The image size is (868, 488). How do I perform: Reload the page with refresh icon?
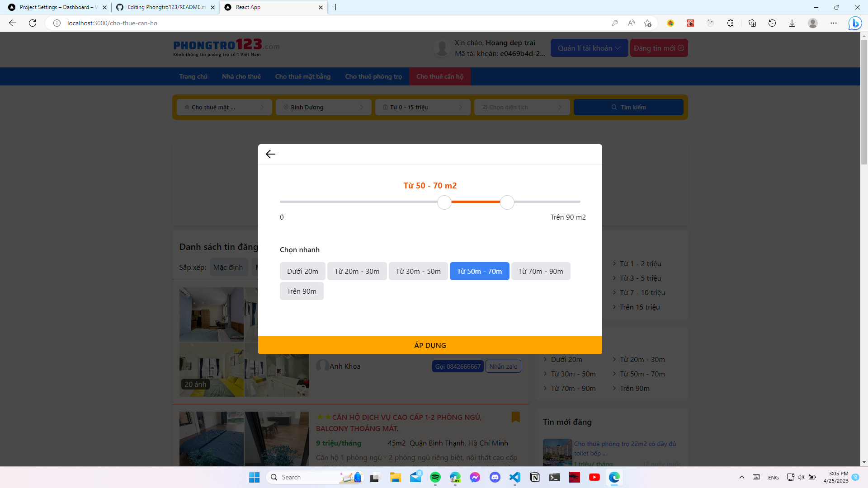[x=33, y=23]
